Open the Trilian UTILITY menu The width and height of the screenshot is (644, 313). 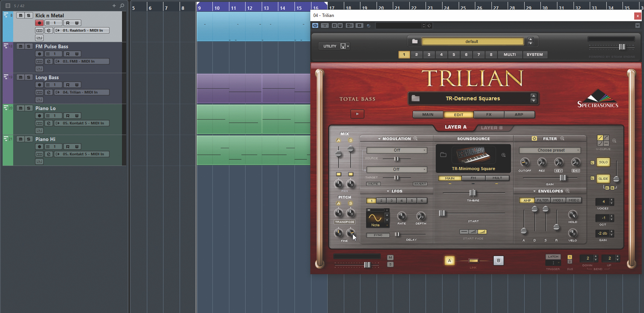point(334,46)
